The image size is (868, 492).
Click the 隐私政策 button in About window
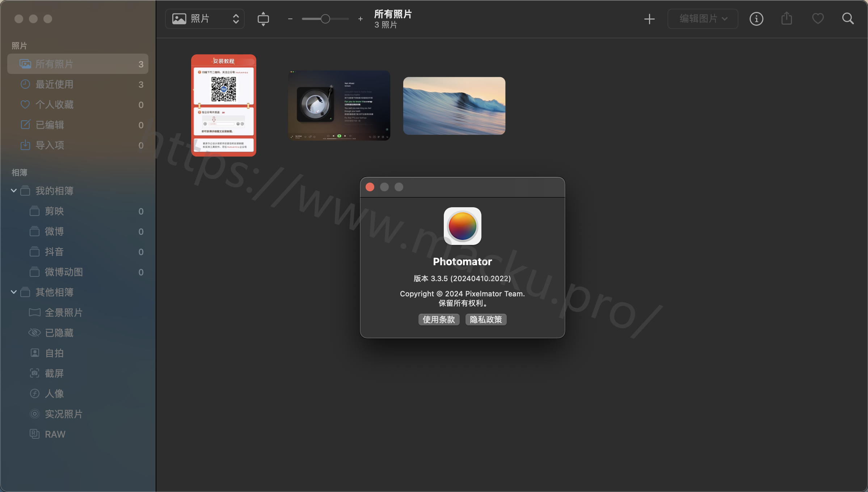486,320
